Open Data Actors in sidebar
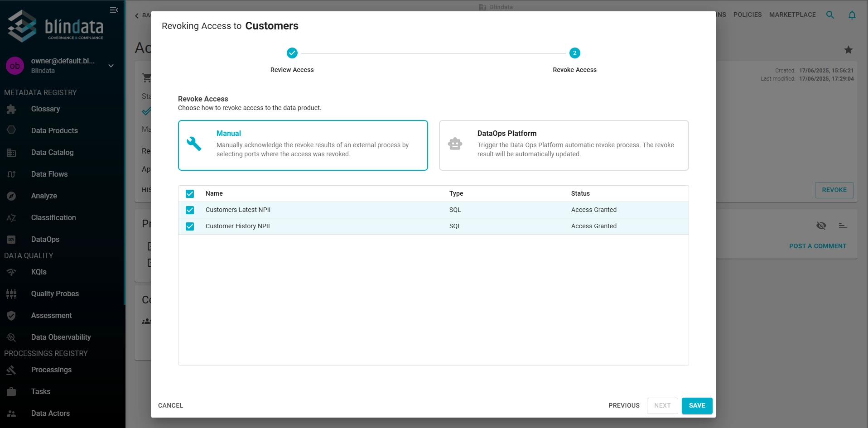This screenshot has height=428, width=868. [50, 414]
